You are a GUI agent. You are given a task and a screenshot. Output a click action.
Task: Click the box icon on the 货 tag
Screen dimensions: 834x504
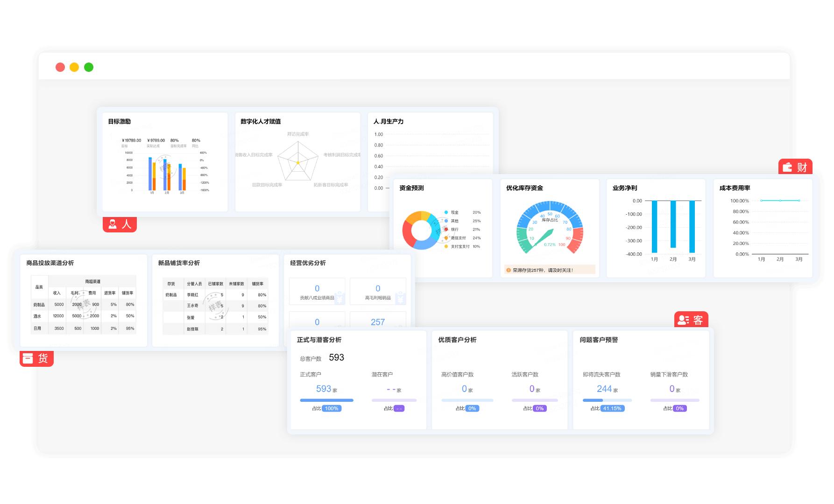[28, 358]
